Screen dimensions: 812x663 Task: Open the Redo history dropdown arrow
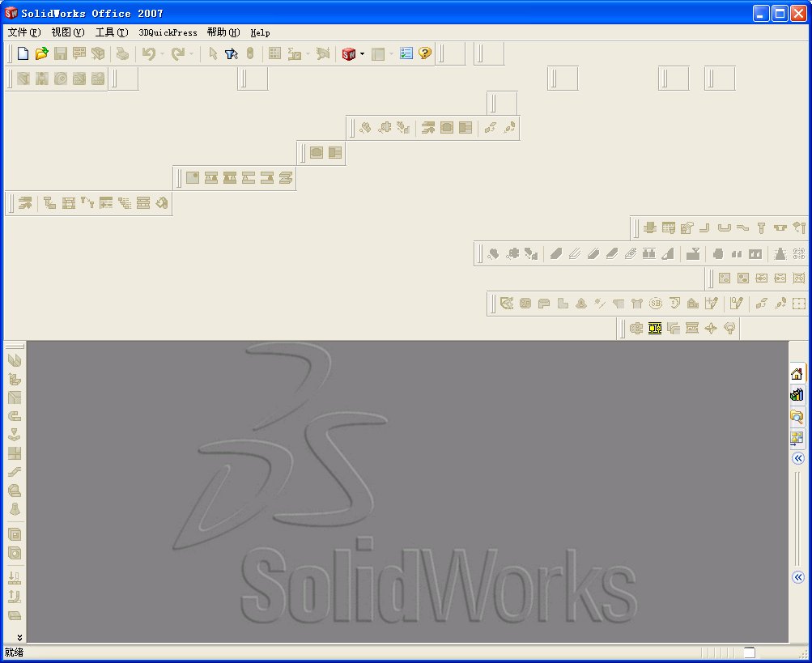(x=191, y=53)
